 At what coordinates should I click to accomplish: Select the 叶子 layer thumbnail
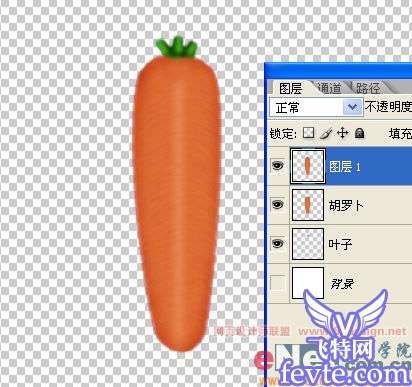click(x=308, y=244)
